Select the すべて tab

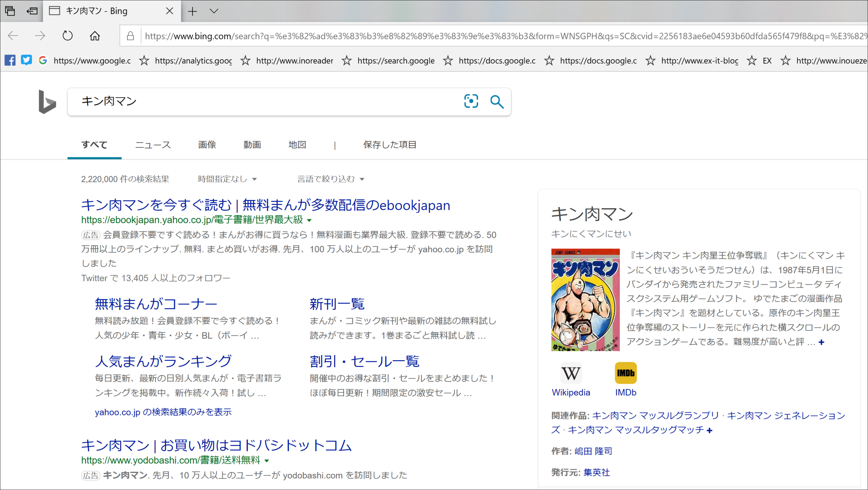click(x=94, y=145)
